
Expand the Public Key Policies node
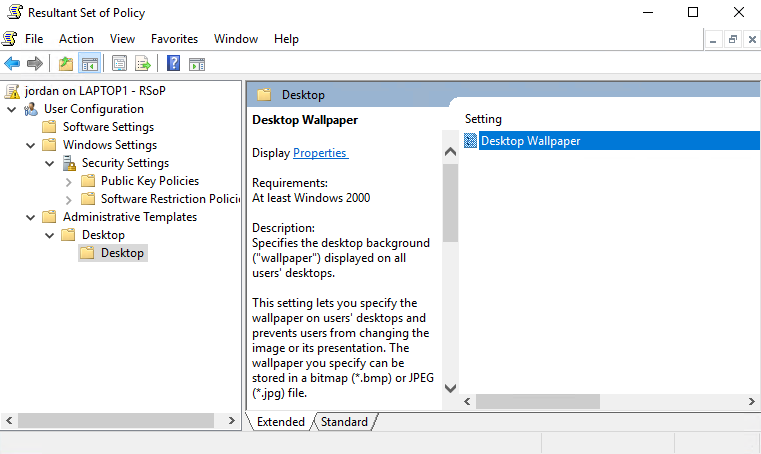pos(68,181)
